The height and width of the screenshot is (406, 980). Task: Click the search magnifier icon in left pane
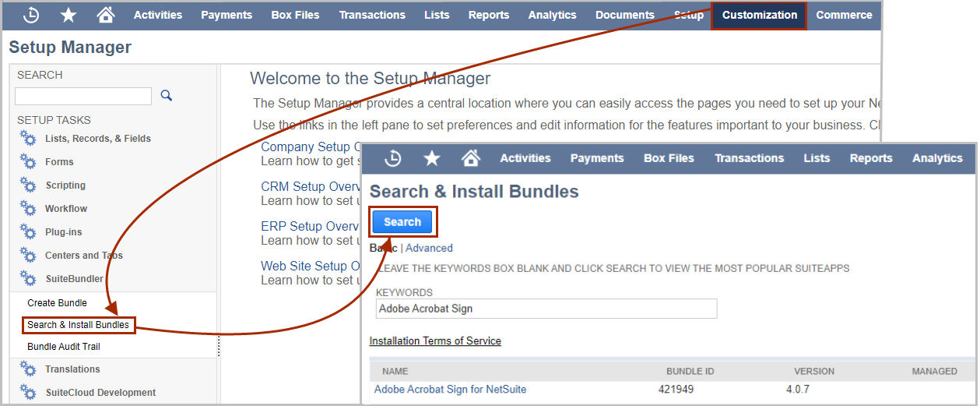click(x=166, y=95)
